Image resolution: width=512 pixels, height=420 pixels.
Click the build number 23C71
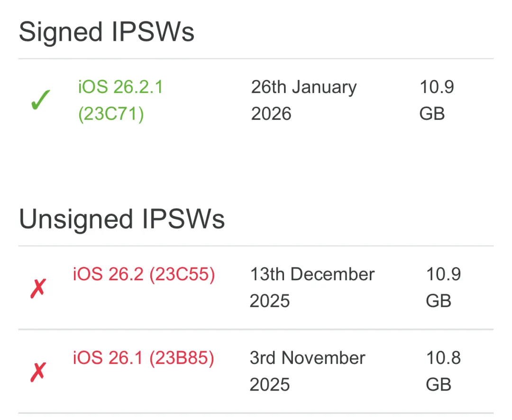click(x=111, y=114)
